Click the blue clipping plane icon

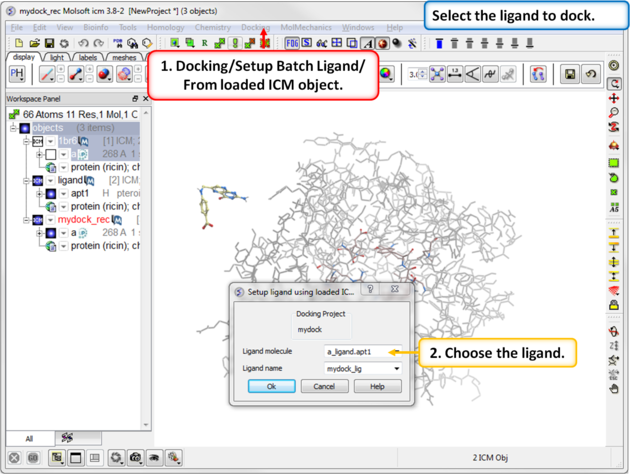click(439, 43)
